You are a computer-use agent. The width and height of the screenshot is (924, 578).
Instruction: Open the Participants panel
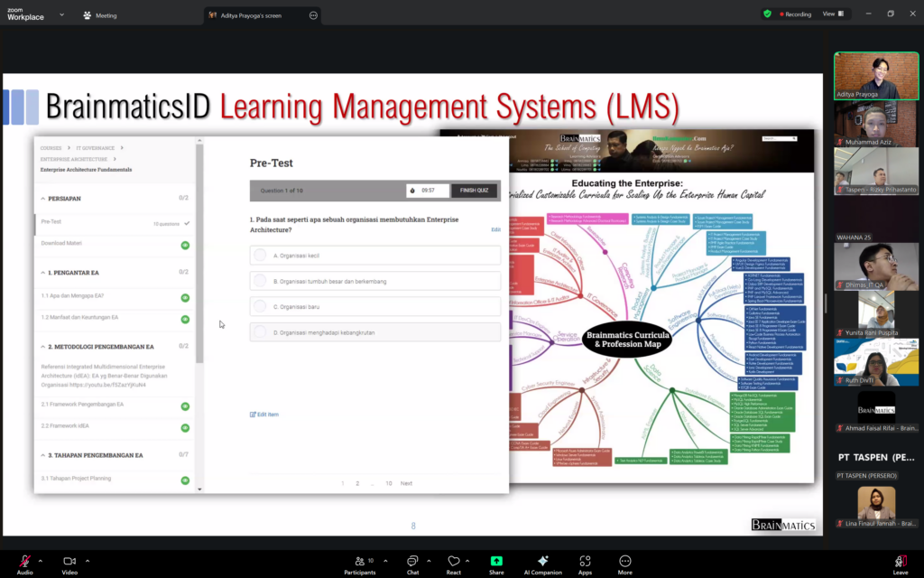(360, 561)
